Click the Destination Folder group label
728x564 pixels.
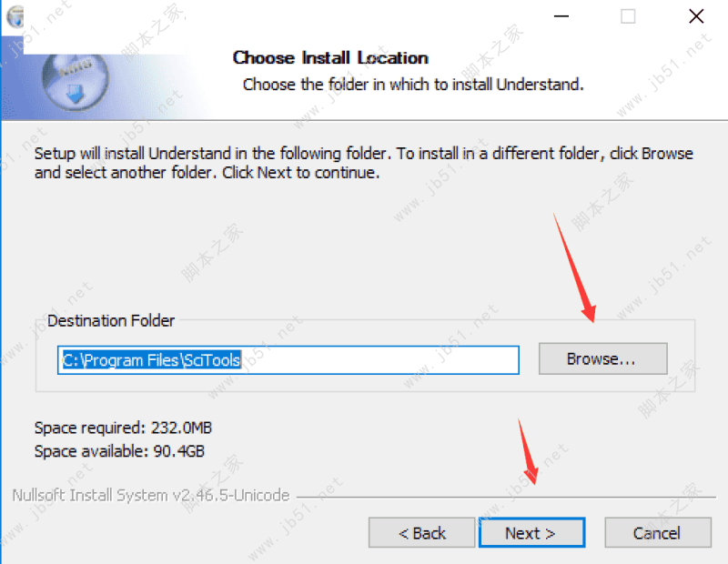point(111,321)
